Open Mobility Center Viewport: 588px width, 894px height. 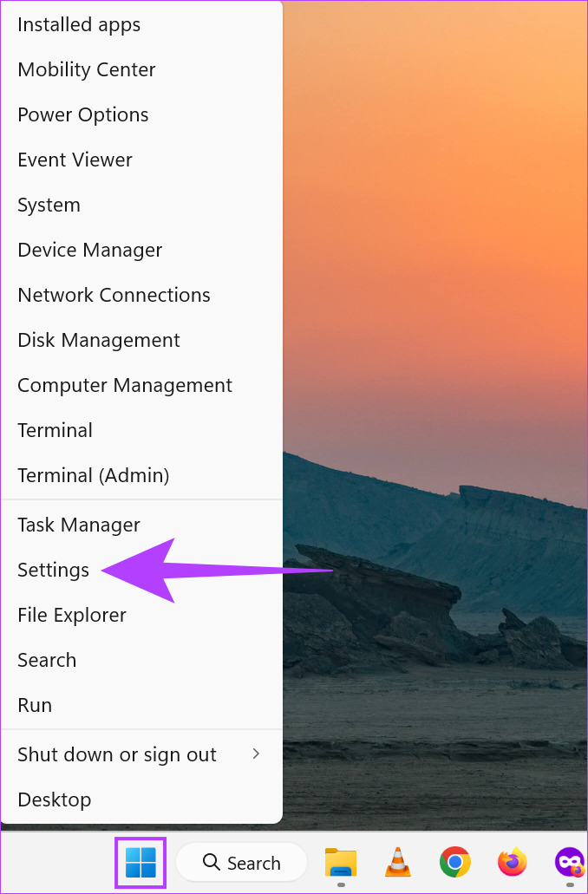[141, 69]
